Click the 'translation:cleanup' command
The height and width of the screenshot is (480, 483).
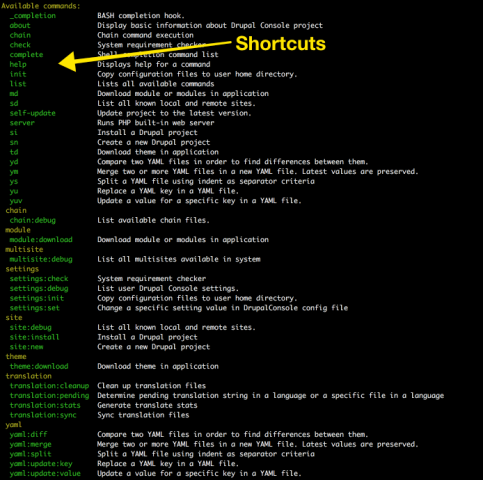(x=49, y=386)
